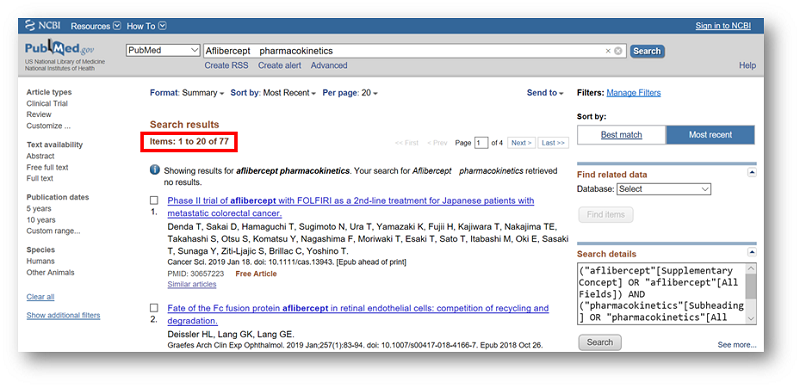Open the PubMed database selector dropdown
Screen dimensions: 800x388
[x=163, y=51]
